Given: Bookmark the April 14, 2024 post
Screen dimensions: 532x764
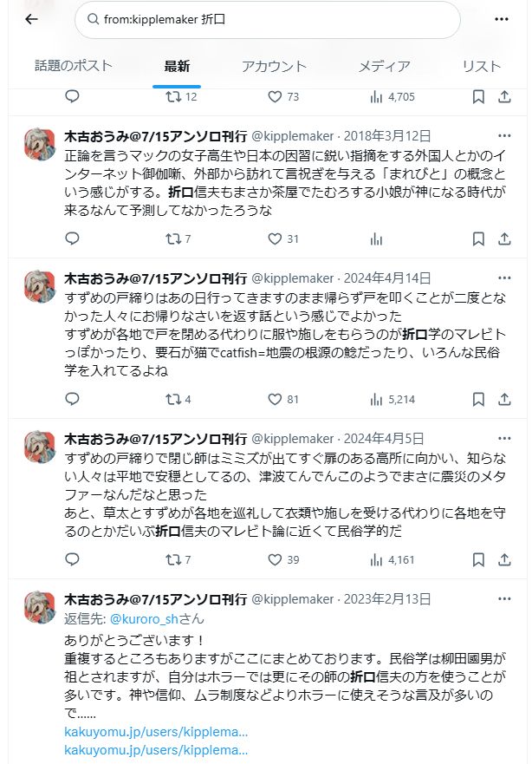Looking at the screenshot, I should tap(478, 399).
